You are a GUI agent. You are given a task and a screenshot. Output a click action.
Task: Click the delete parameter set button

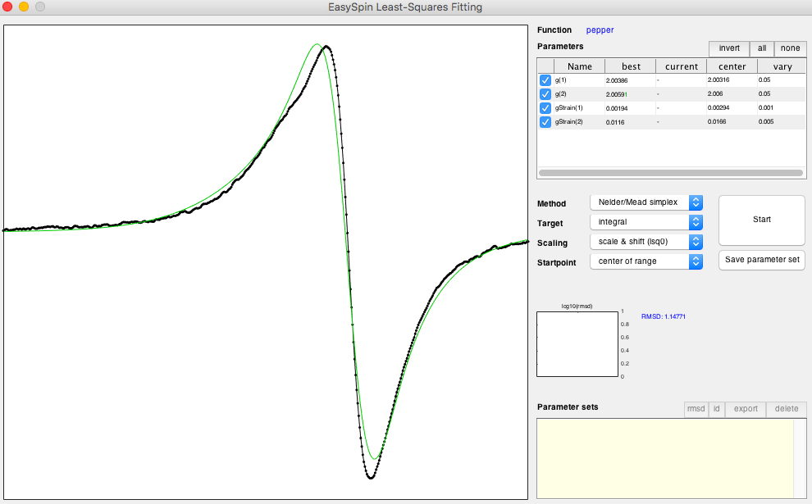(x=786, y=409)
